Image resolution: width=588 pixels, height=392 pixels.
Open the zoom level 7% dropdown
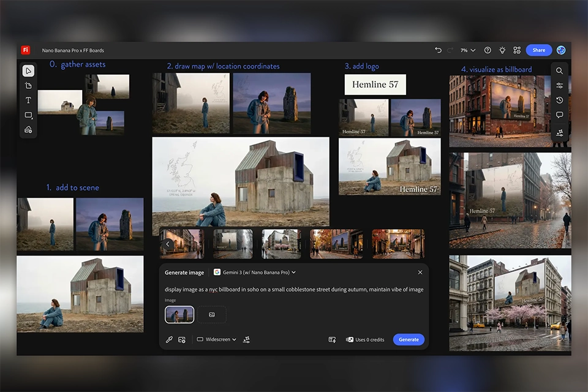[468, 50]
